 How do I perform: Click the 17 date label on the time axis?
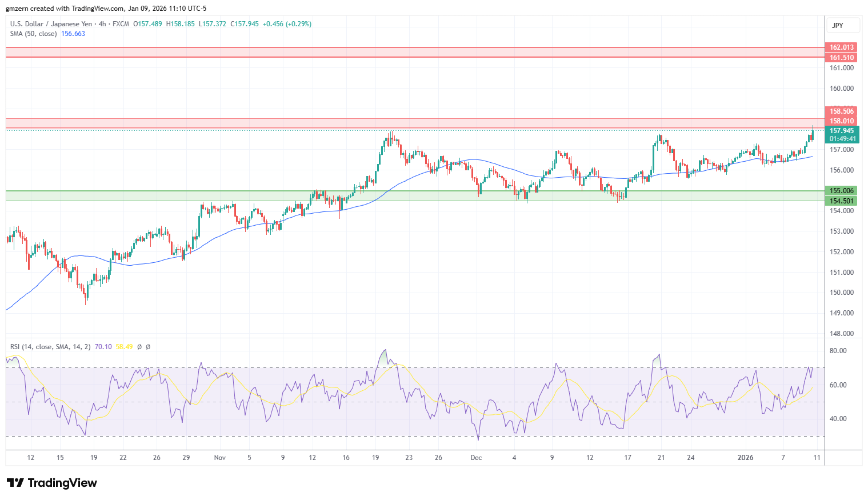[627, 458]
